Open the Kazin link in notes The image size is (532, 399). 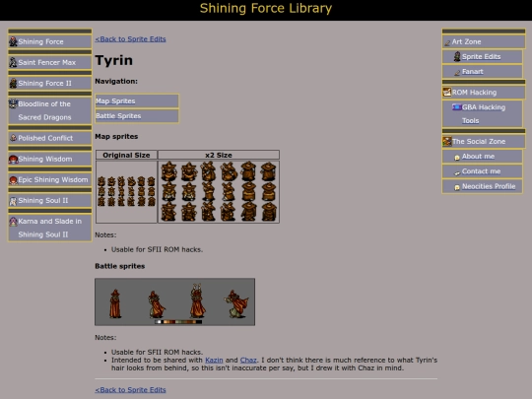[x=214, y=360]
